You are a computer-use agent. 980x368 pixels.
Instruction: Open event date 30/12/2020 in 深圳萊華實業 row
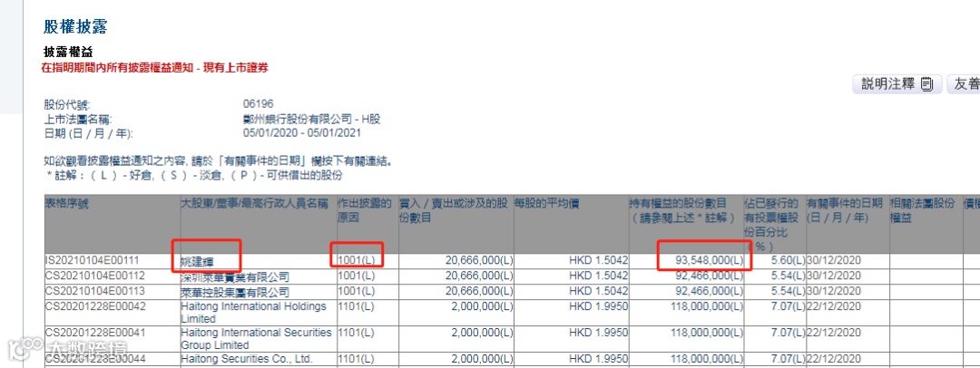tap(832, 276)
